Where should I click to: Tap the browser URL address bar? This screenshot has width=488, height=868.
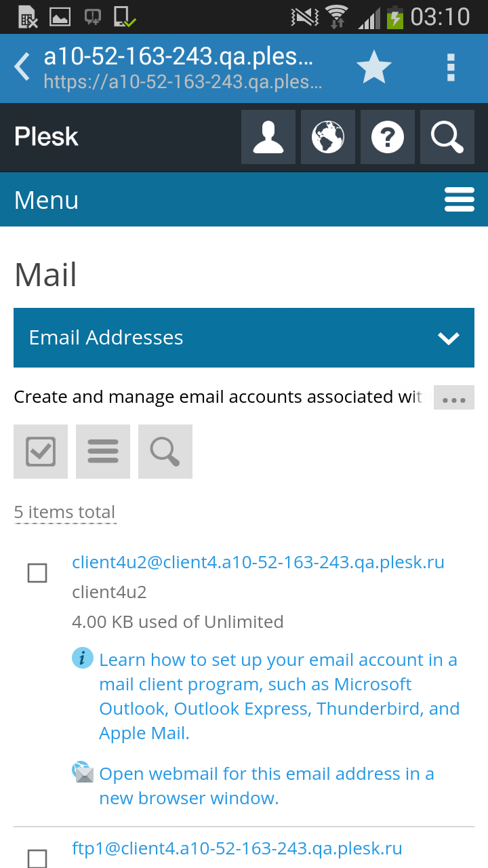point(183,68)
